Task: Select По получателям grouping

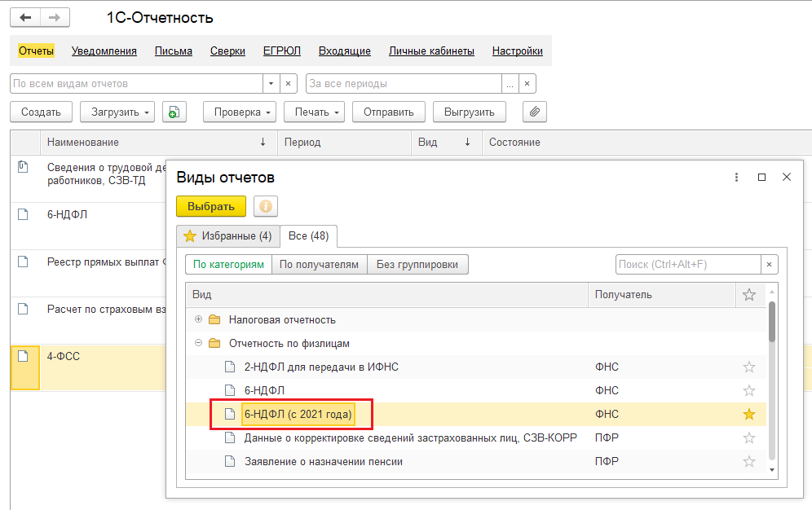Action: (319, 264)
